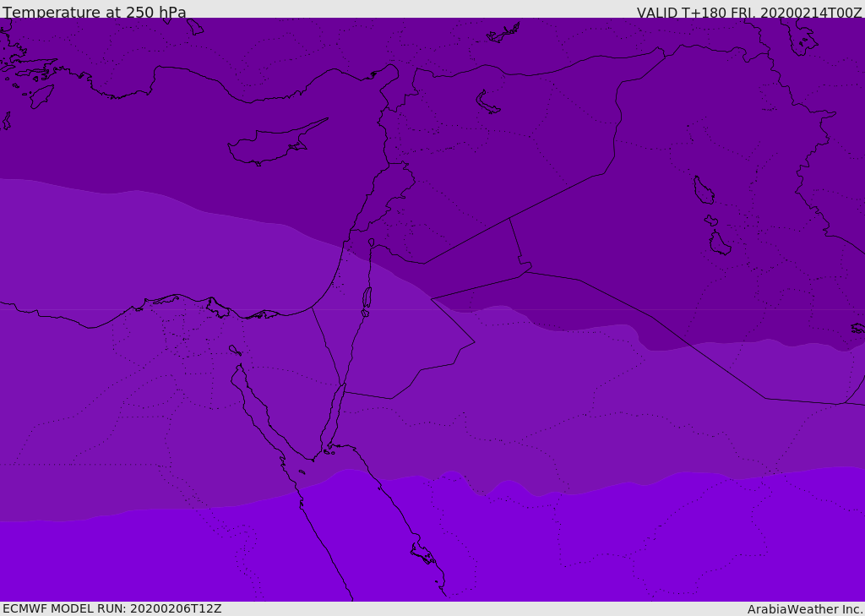Click the ArabiaWeather Inc credit text

[804, 609]
